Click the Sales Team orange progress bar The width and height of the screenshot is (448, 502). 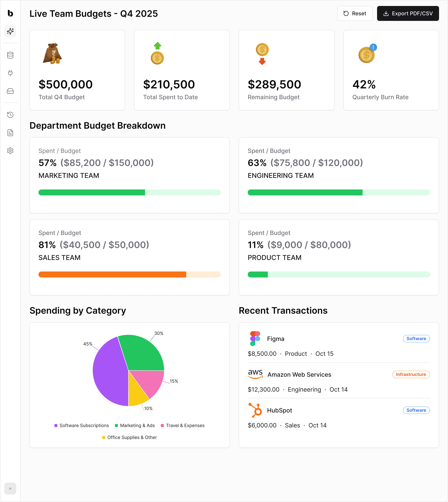coord(112,274)
